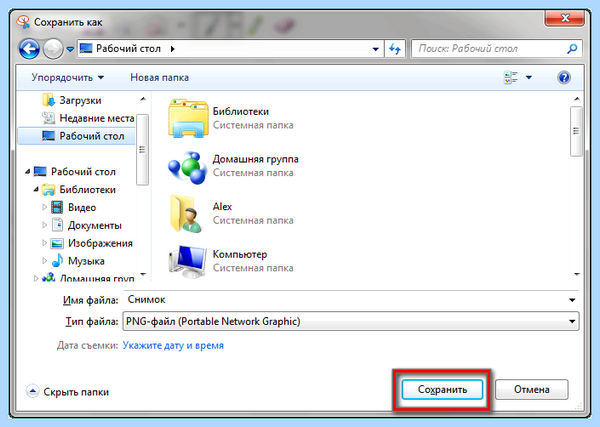Click the Forward navigation arrow
Screen dimensions: 600x427
click(x=53, y=49)
